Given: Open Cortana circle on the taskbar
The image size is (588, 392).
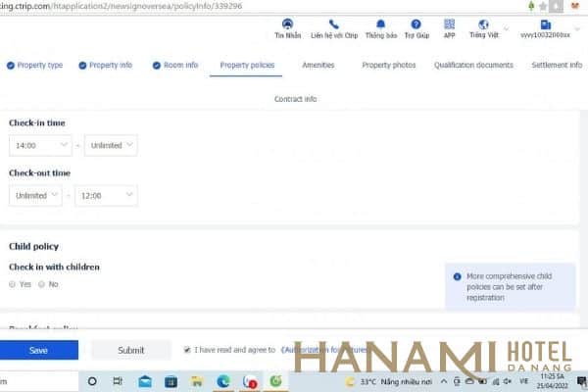Looking at the screenshot, I should [93, 380].
